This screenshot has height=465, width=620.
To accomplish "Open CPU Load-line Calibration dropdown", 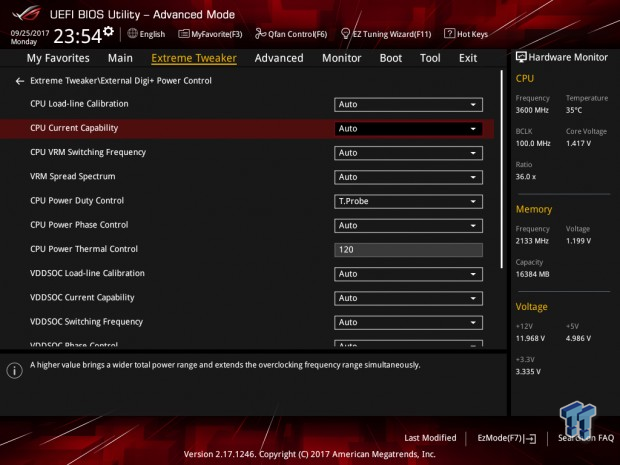I will point(408,104).
